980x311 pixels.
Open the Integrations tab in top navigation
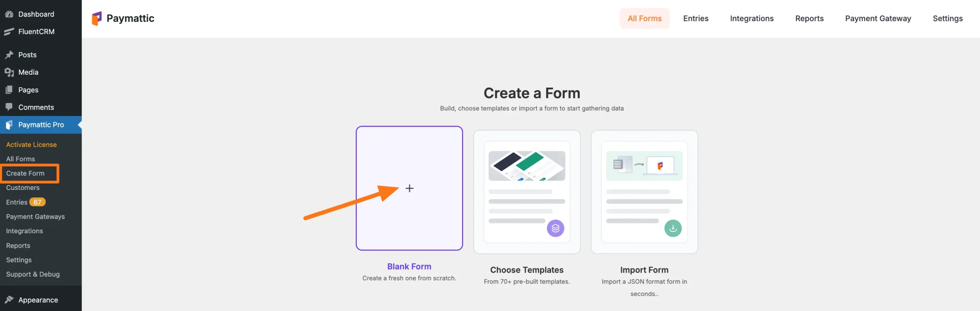pos(751,18)
